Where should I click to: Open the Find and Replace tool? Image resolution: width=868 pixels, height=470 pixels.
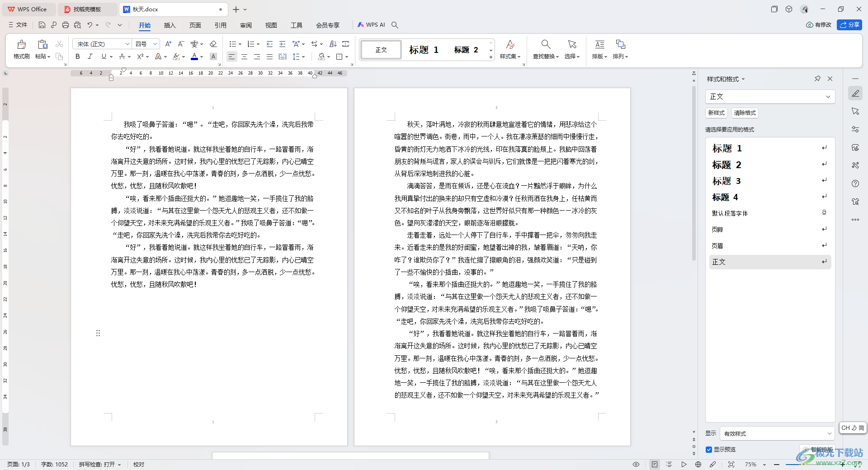point(545,49)
